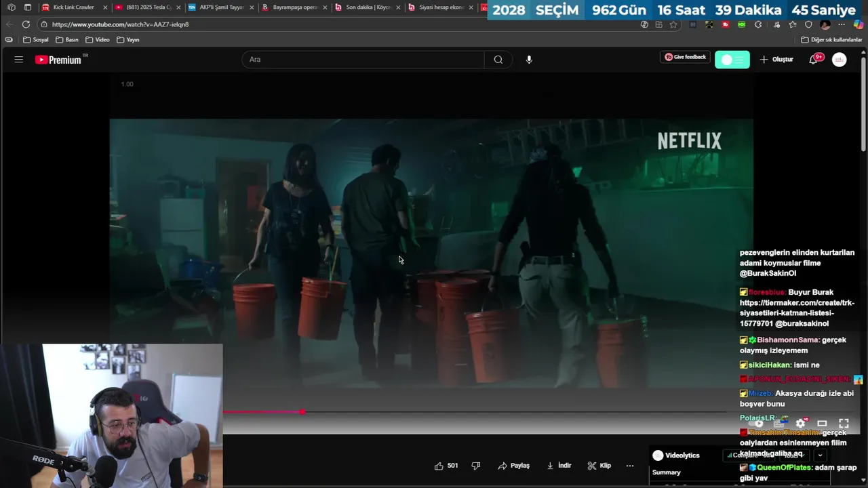The width and height of the screenshot is (868, 488).
Task: Close the Kick Link Crawler tab
Action: (105, 7)
